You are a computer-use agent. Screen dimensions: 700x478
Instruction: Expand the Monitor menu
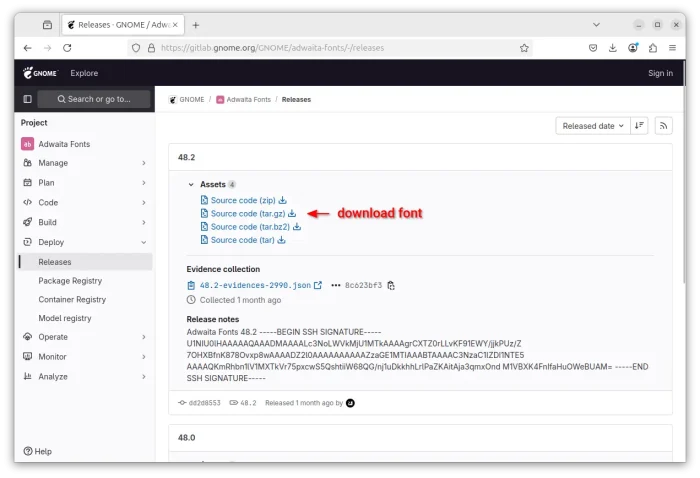[85, 357]
